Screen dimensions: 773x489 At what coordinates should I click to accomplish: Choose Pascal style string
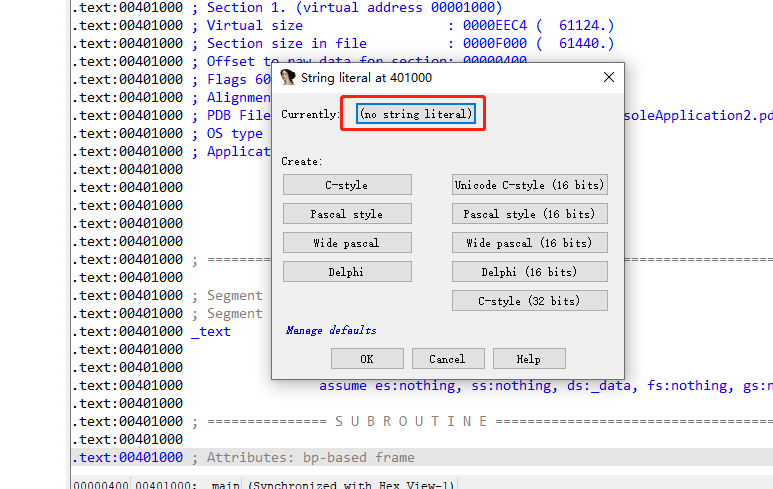click(347, 214)
